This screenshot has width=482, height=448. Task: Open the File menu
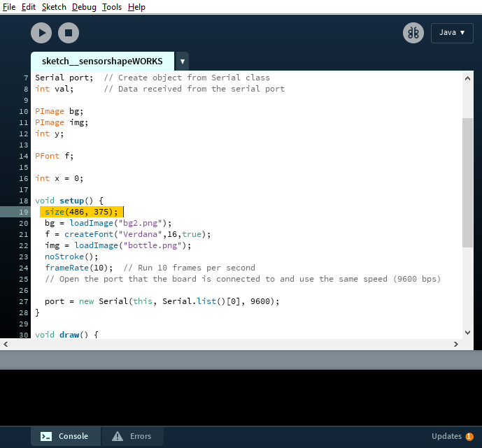(9, 7)
